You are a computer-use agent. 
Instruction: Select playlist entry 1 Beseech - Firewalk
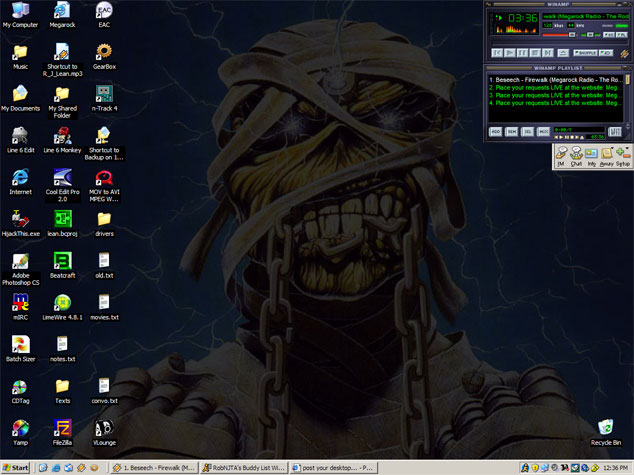click(x=555, y=79)
